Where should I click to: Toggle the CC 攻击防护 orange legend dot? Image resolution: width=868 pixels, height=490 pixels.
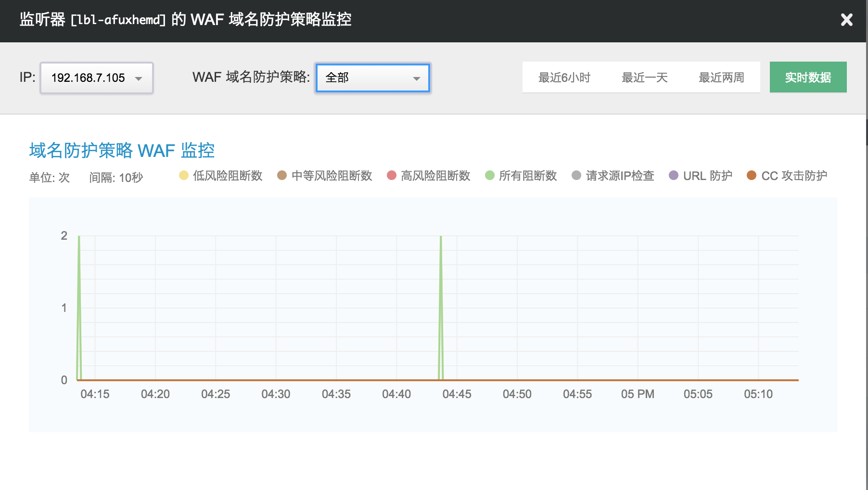(x=752, y=176)
